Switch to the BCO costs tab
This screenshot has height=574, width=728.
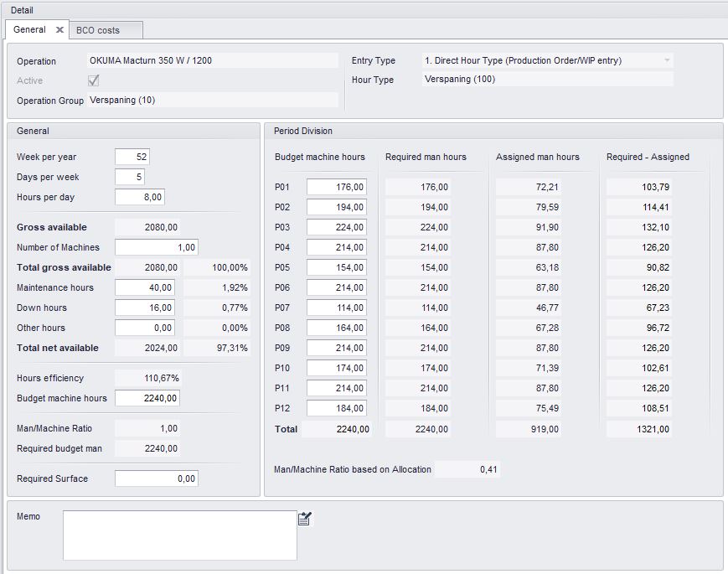(106, 30)
